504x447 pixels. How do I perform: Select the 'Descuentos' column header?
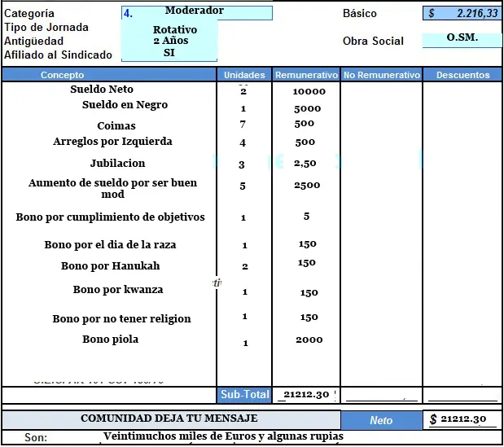(x=462, y=75)
